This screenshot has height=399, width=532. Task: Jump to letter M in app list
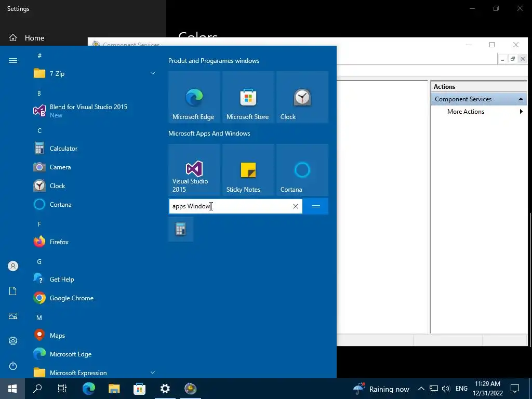coord(39,317)
